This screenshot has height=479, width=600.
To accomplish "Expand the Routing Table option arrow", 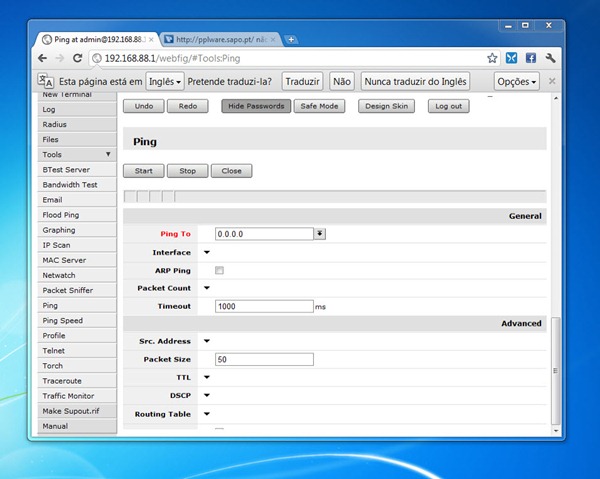I will [207, 414].
